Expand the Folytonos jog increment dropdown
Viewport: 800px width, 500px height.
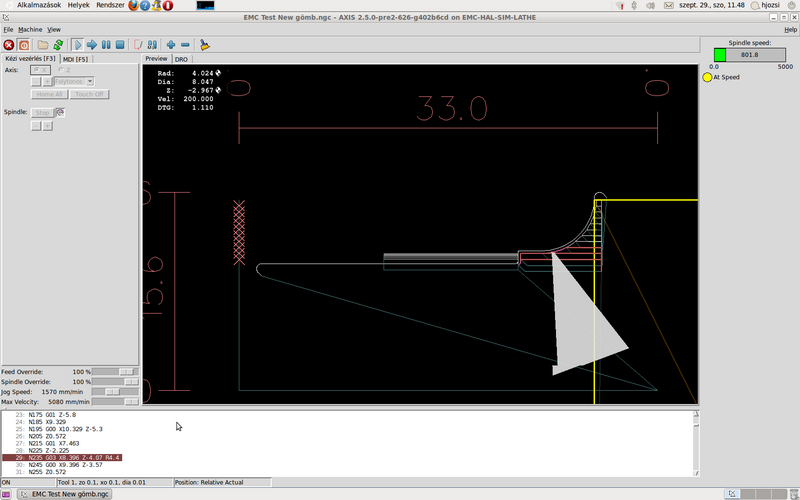(x=90, y=81)
